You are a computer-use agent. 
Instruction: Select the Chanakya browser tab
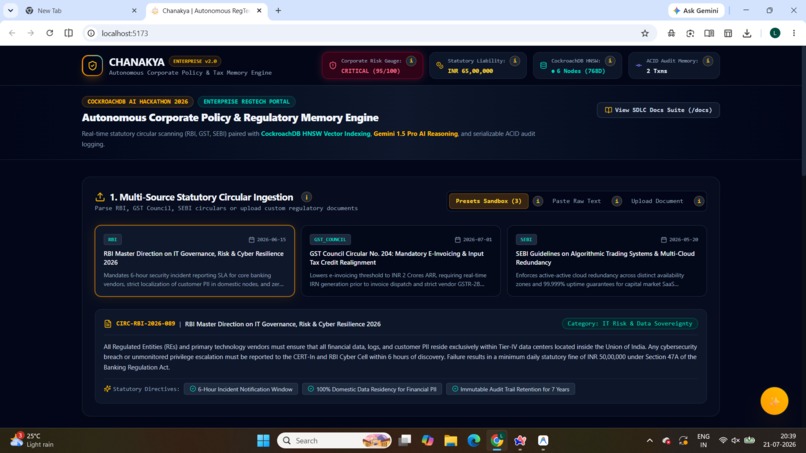click(x=205, y=10)
